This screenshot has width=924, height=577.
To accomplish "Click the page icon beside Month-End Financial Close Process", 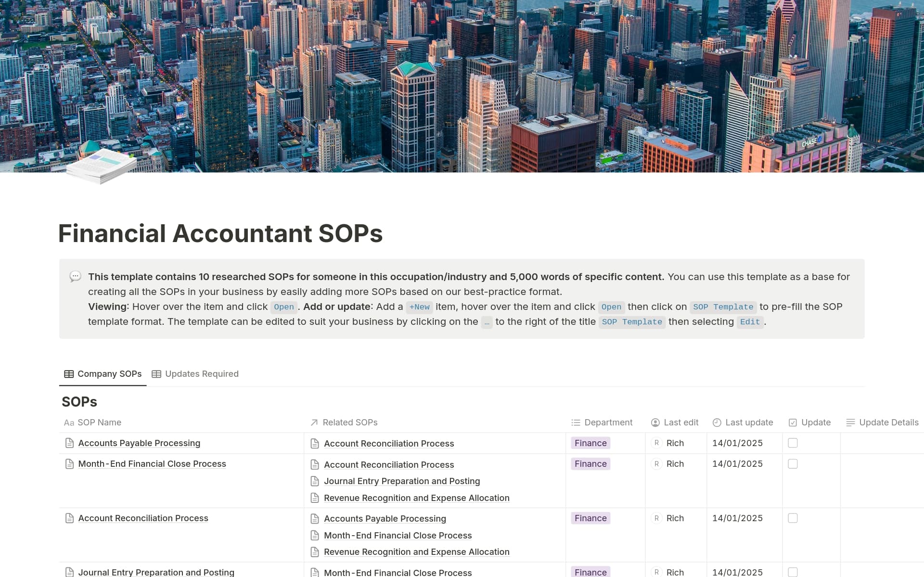I will coord(69,463).
